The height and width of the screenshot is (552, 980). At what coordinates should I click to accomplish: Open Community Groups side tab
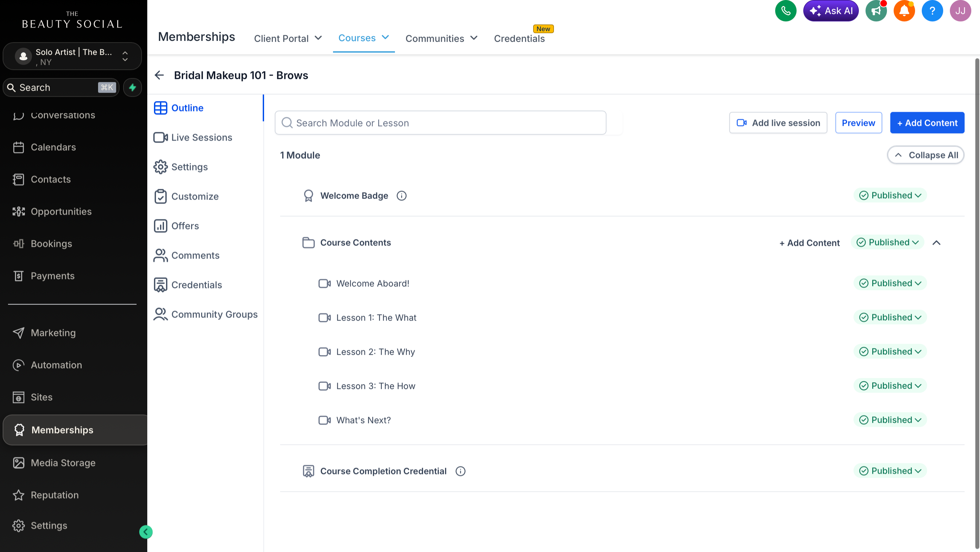pos(206,314)
